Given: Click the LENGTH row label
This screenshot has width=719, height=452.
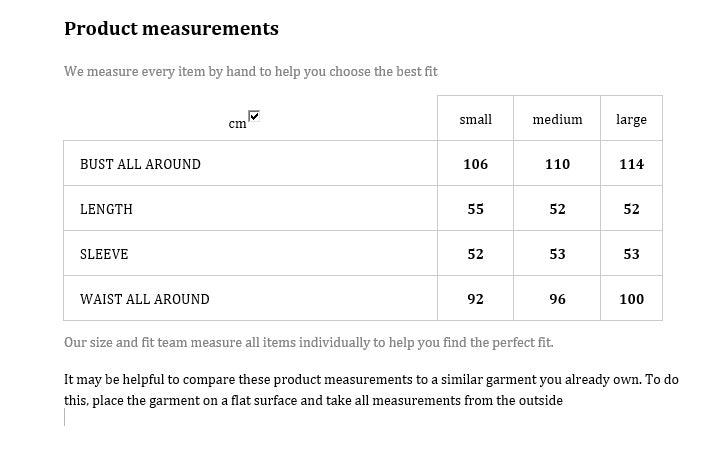Looking at the screenshot, I should tap(106, 209).
